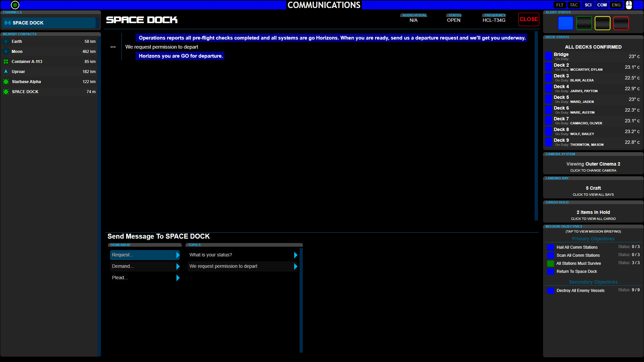Click the Moon contact icon
Image resolution: width=644 pixels, height=362 pixels.
tap(6, 51)
